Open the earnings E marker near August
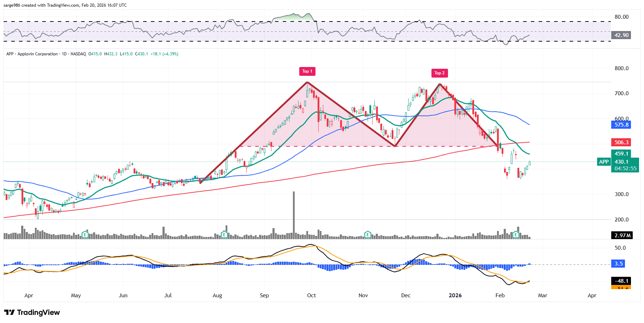The width and height of the screenshot is (644, 323). pos(224,234)
